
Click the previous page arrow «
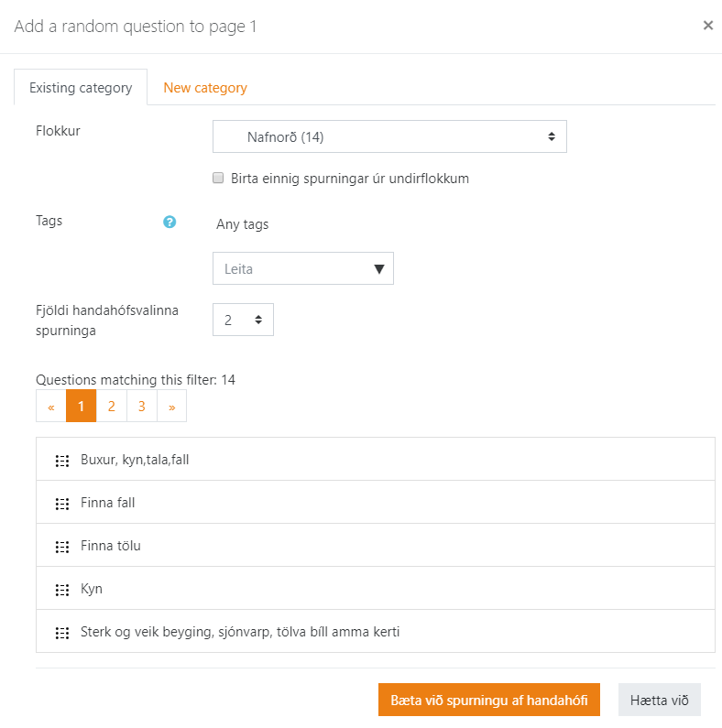(x=51, y=407)
